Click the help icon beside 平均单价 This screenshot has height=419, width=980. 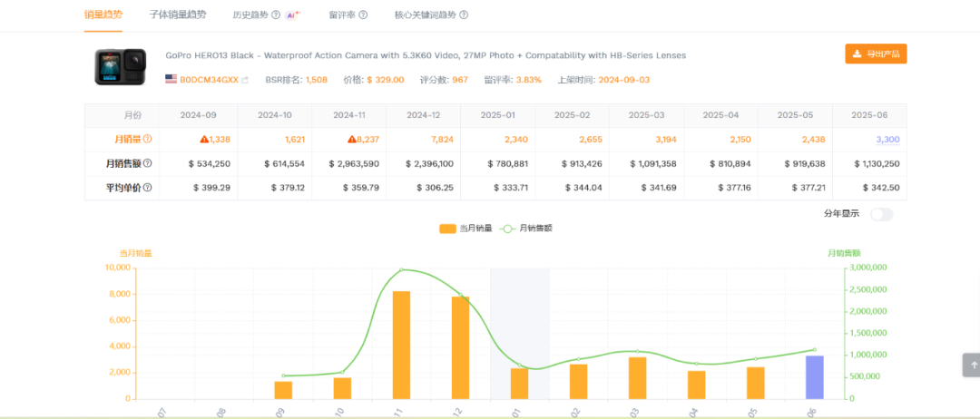(148, 187)
